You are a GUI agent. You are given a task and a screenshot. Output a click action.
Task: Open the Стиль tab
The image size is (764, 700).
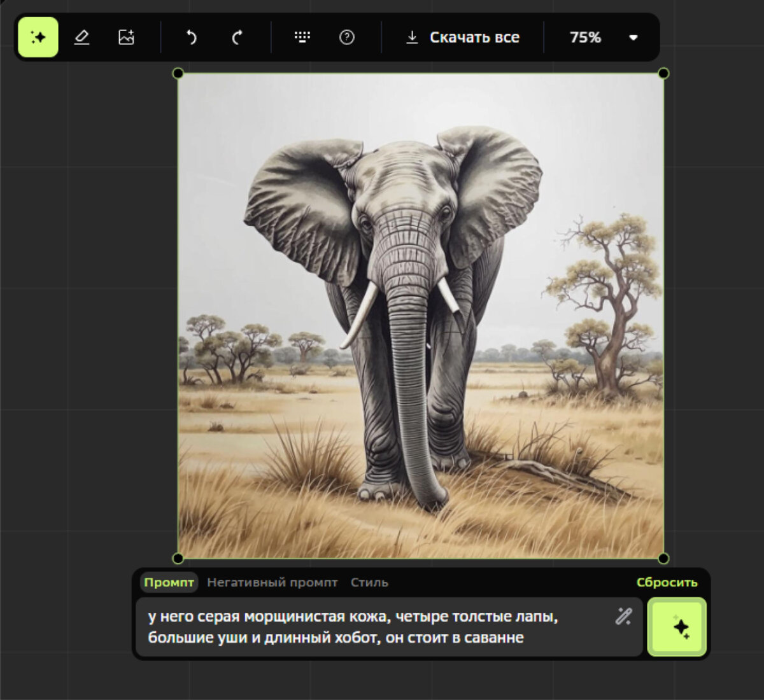(369, 582)
